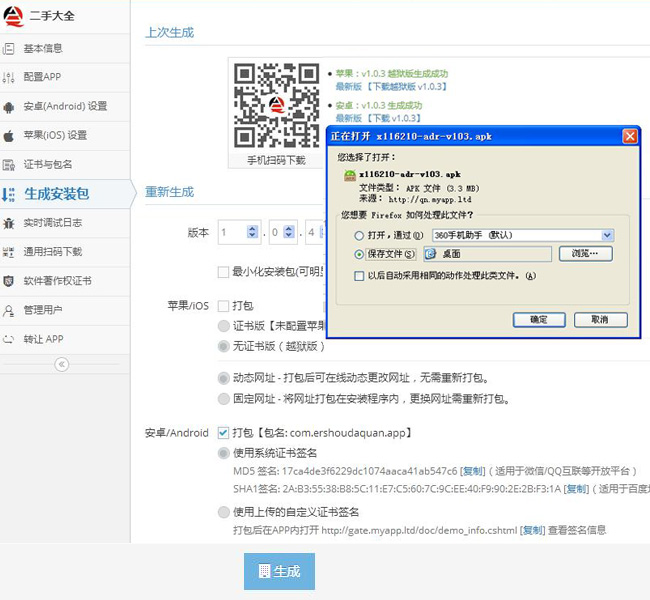The image size is (650, 600).
Task: Click the 二手大全 app logo
Action: pos(13,17)
